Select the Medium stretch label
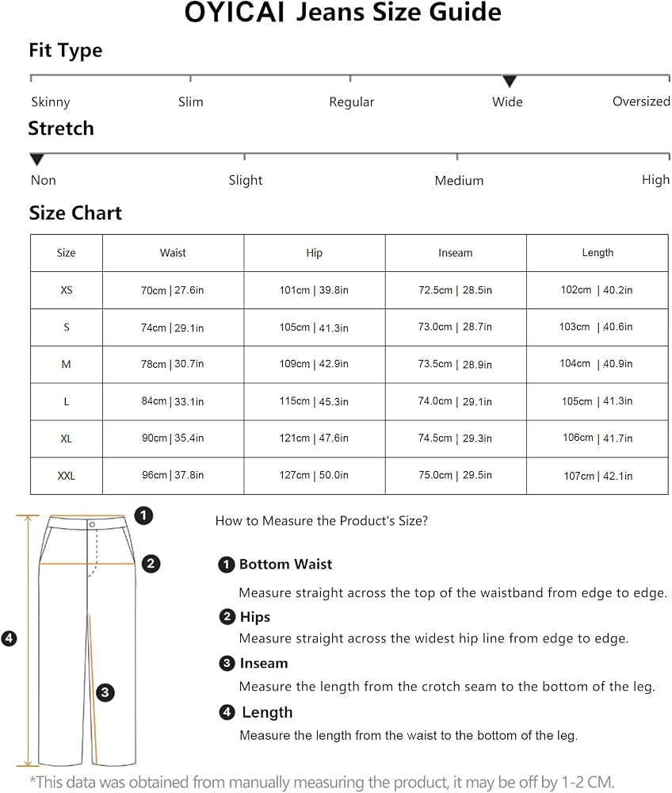Viewport: 672px width, 793px height. click(459, 181)
